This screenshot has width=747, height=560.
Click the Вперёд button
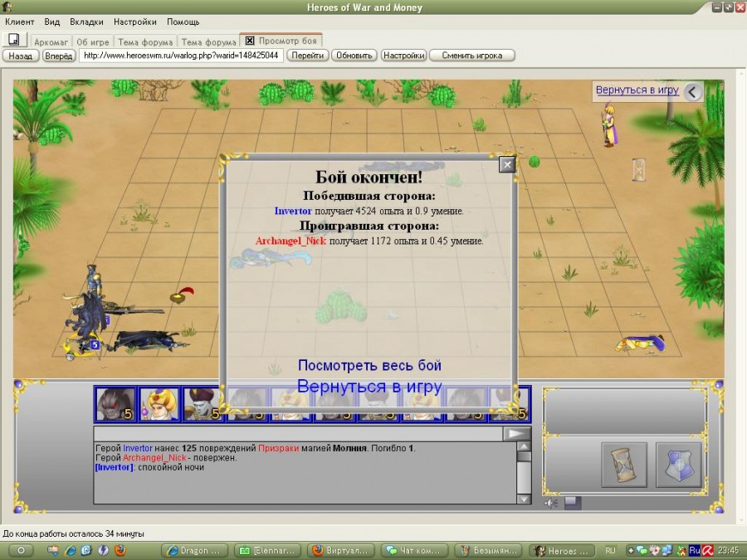coord(59,56)
